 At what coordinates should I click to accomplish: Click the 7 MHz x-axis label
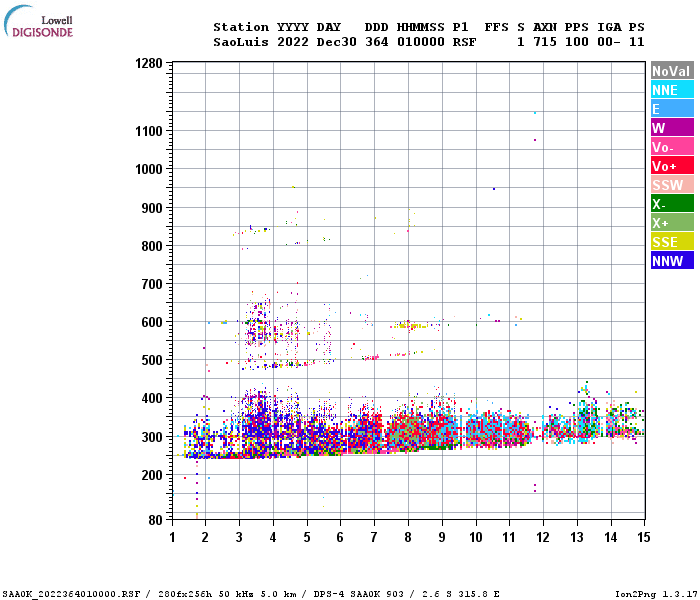[x=374, y=537]
